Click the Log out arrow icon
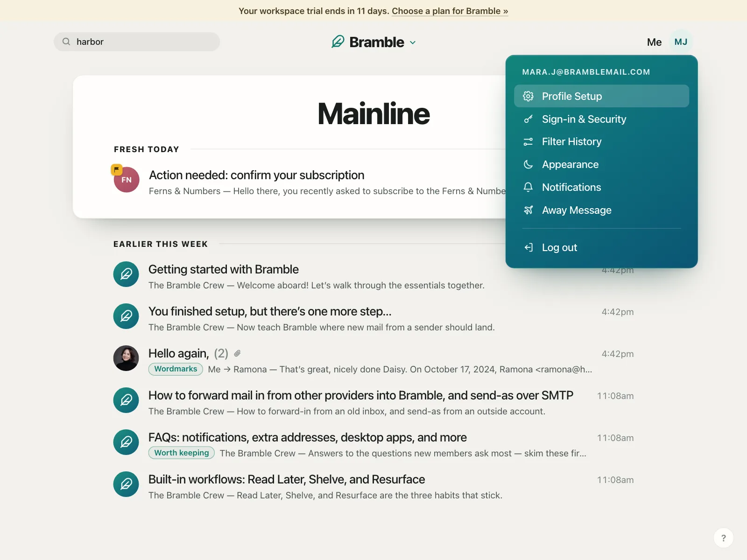Image resolution: width=747 pixels, height=560 pixels. pos(528,247)
